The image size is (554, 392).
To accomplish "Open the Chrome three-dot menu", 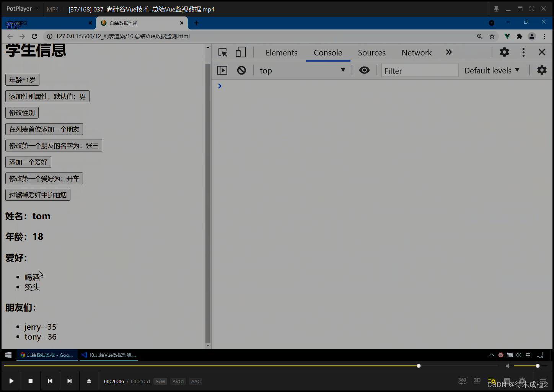I will (x=544, y=36).
